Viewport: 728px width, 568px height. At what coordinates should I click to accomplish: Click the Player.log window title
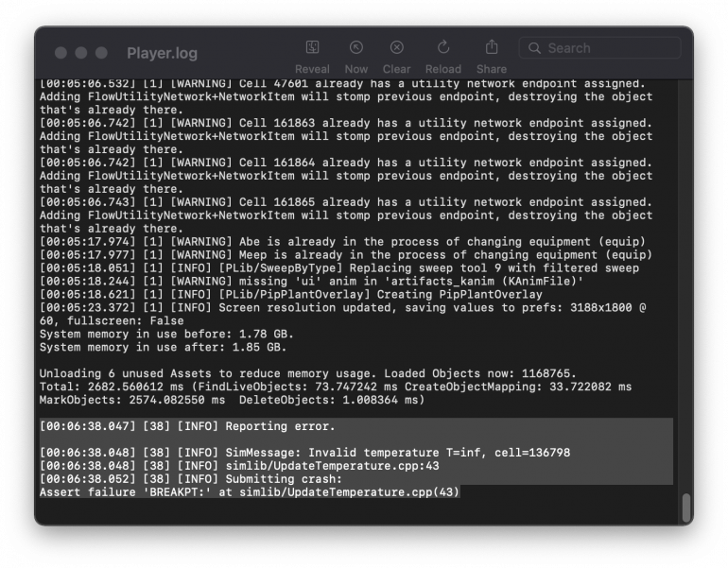click(x=162, y=53)
